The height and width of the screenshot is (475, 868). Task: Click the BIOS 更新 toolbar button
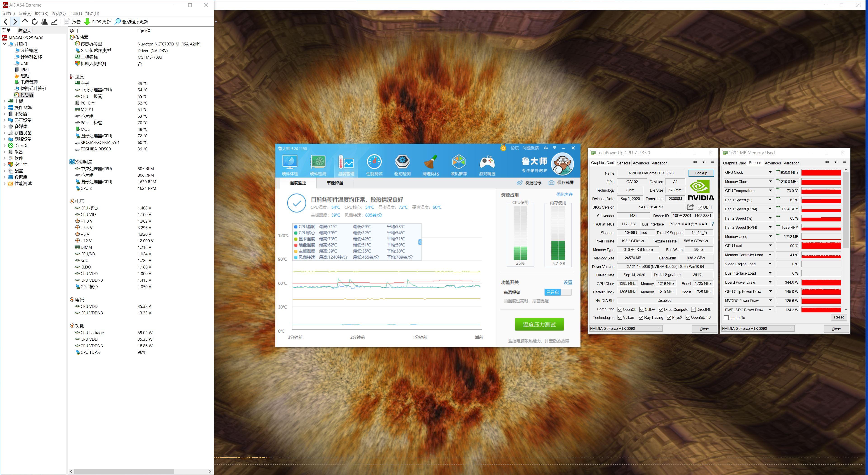coord(97,21)
